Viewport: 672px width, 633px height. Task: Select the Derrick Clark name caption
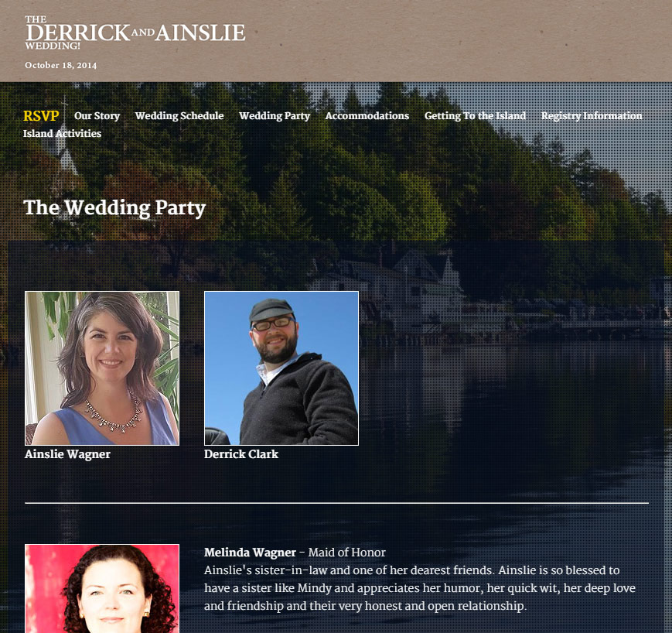(241, 454)
